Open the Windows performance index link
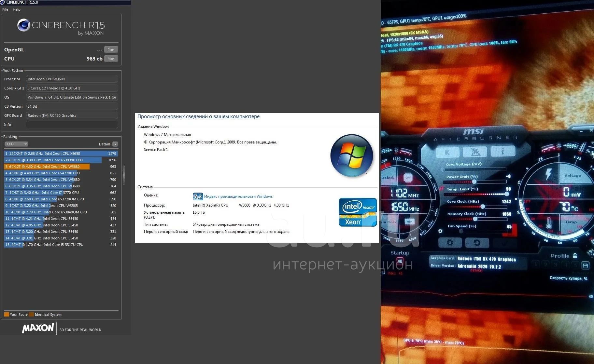 [238, 196]
